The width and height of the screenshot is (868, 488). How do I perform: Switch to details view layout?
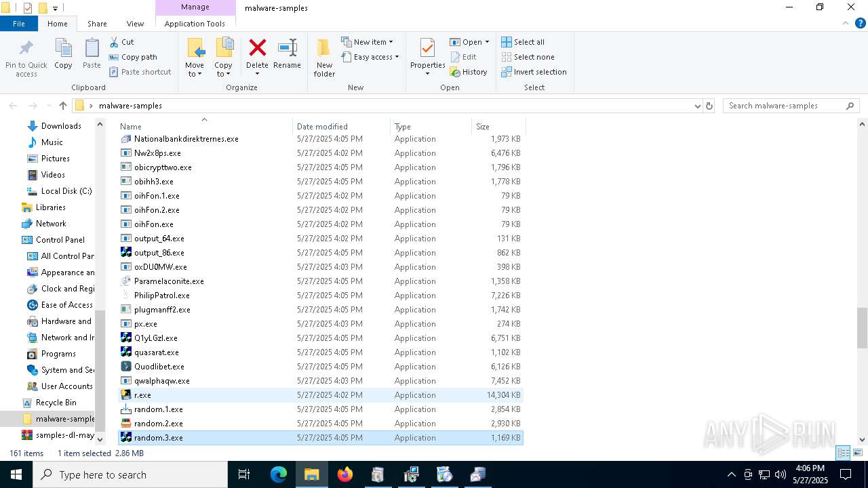[844, 453]
